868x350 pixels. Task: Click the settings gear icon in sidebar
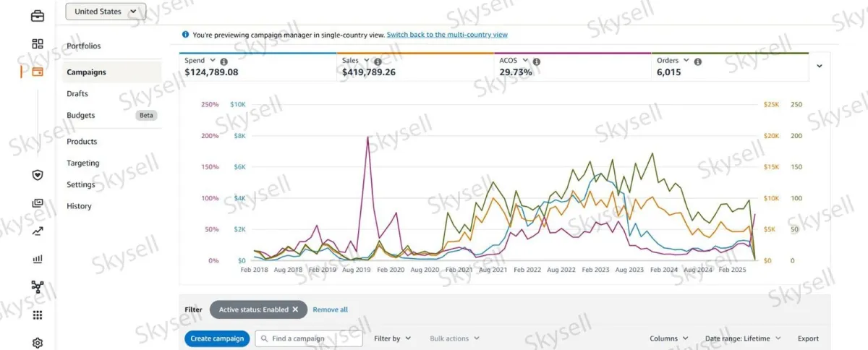[38, 343]
